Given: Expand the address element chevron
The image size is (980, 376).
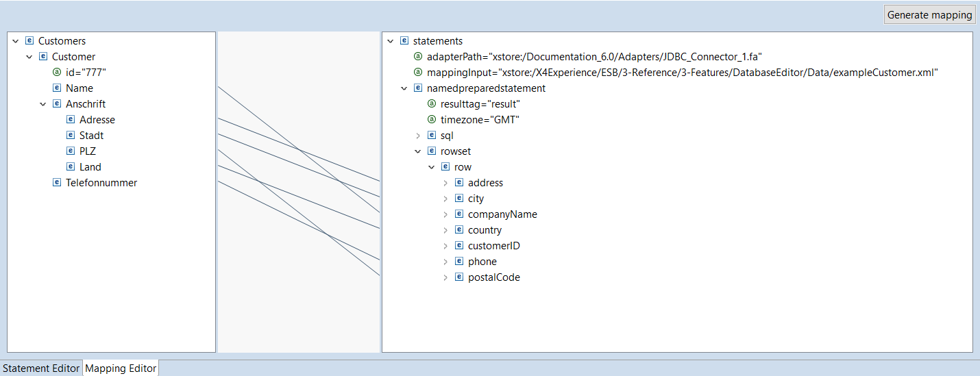Looking at the screenshot, I should click(445, 183).
